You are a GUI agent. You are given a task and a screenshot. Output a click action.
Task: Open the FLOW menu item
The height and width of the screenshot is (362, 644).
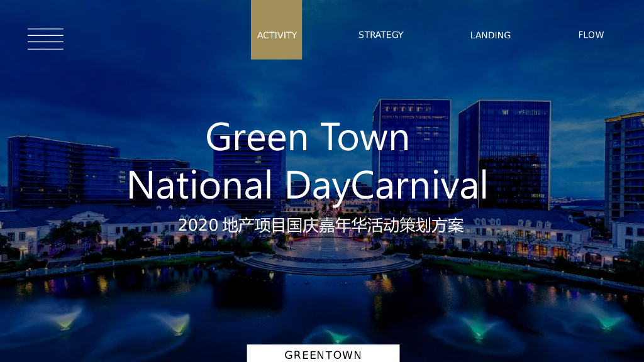pyautogui.click(x=591, y=35)
